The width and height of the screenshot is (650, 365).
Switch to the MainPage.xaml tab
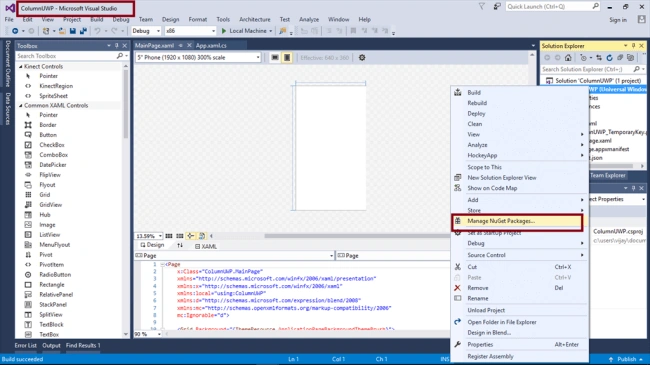click(154, 46)
